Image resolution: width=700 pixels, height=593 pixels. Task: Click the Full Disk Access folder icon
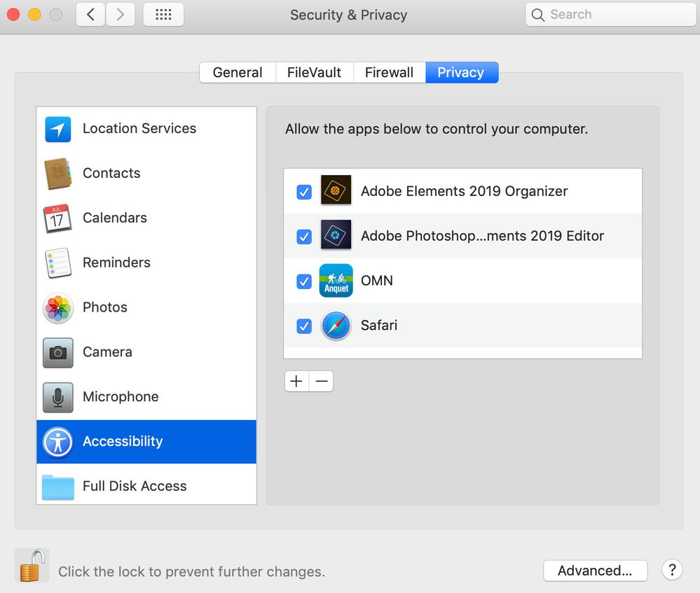tap(58, 487)
